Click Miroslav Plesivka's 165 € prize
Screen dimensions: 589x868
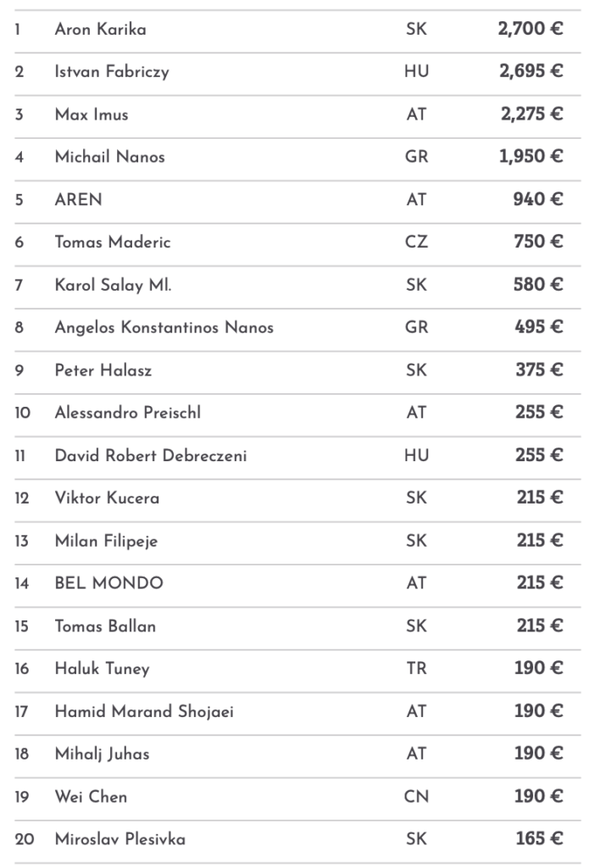[x=539, y=839]
